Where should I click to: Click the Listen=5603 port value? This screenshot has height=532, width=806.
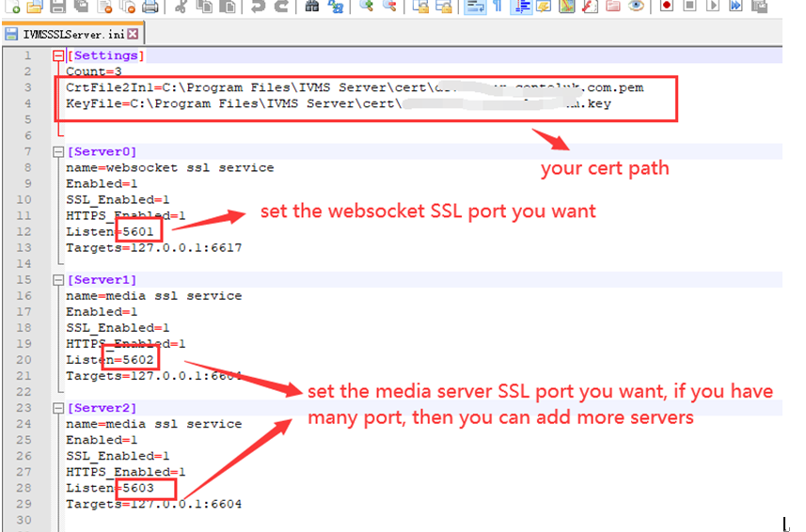(x=138, y=488)
